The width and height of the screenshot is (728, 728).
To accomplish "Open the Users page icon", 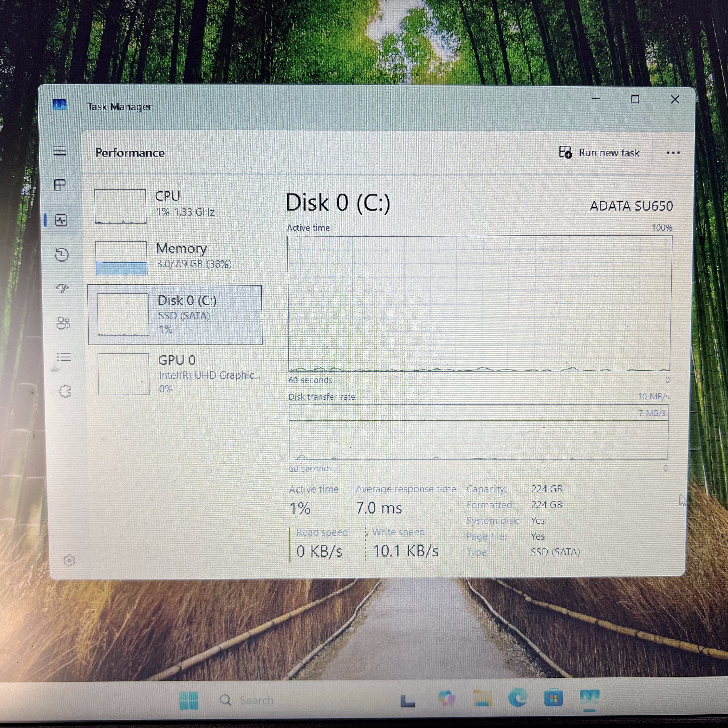I will click(63, 323).
